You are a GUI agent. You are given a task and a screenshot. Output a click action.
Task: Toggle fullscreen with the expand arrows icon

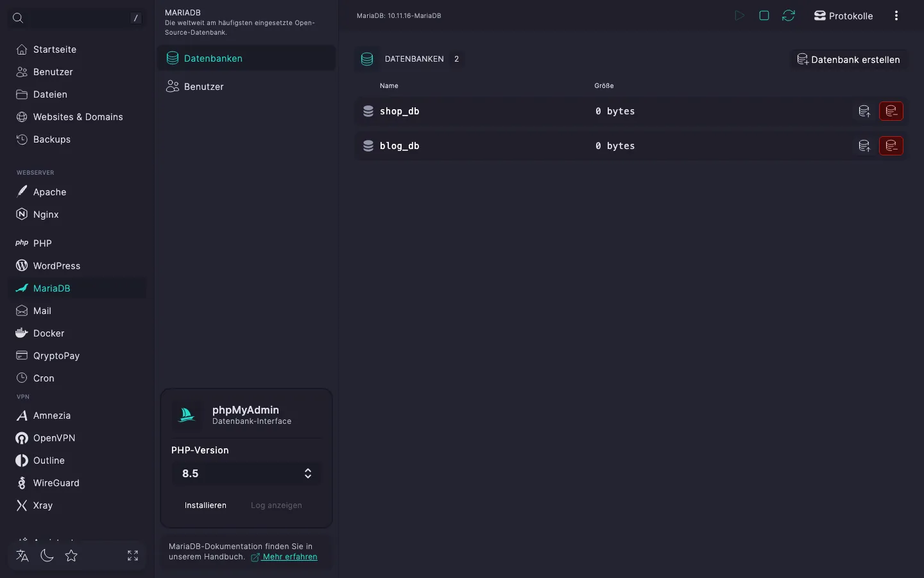coord(133,556)
